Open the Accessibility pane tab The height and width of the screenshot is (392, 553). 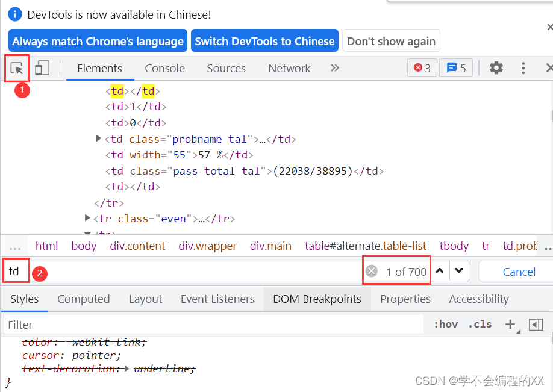(479, 299)
